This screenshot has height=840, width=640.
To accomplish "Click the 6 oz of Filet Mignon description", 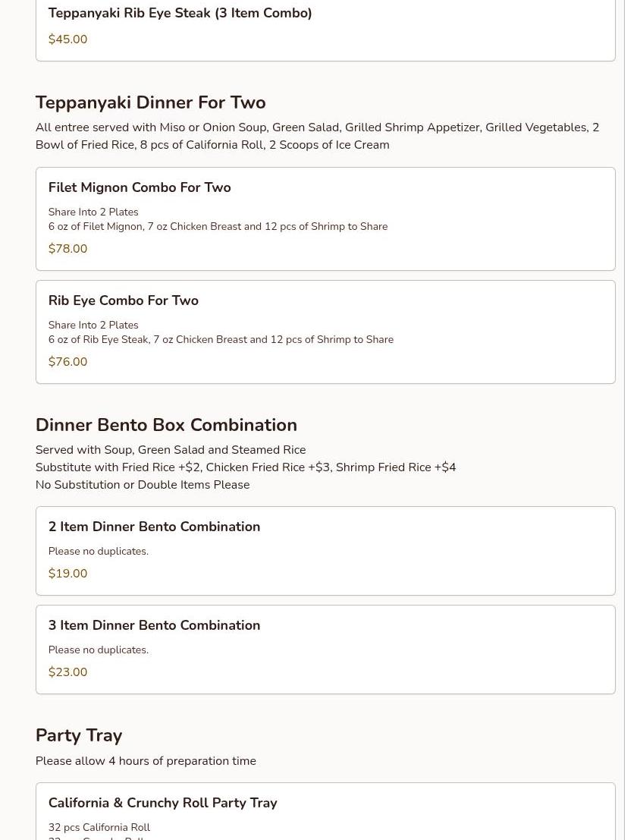I will coord(218,226).
